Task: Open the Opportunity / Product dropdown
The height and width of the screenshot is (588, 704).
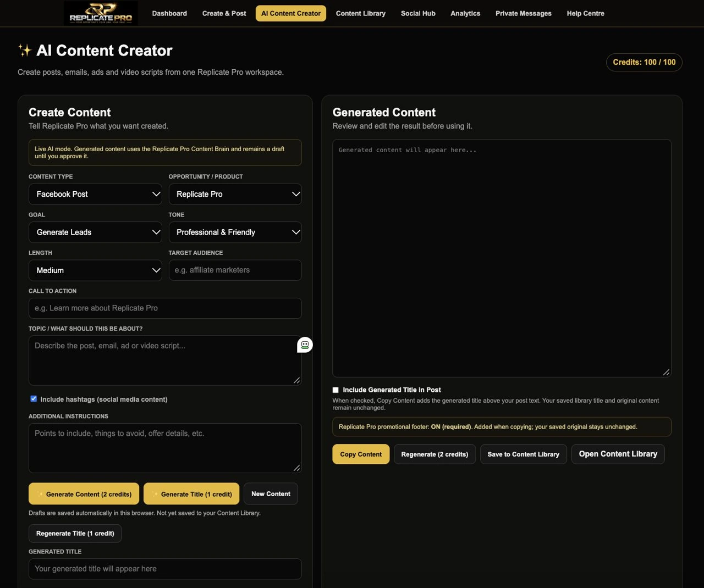Action: pyautogui.click(x=235, y=194)
